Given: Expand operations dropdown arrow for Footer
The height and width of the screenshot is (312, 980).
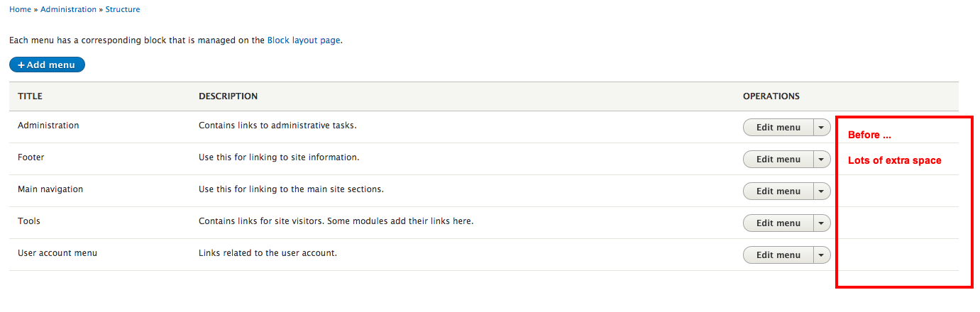Looking at the screenshot, I should click(821, 160).
